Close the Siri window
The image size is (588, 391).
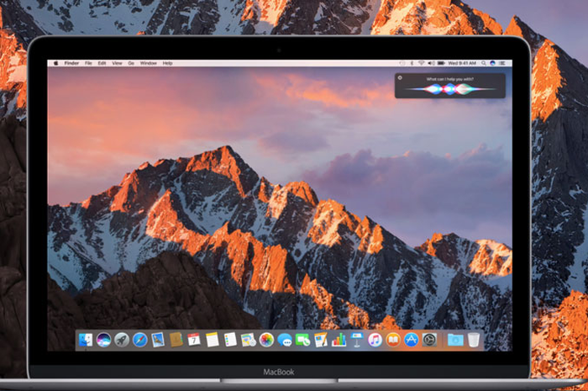point(400,77)
